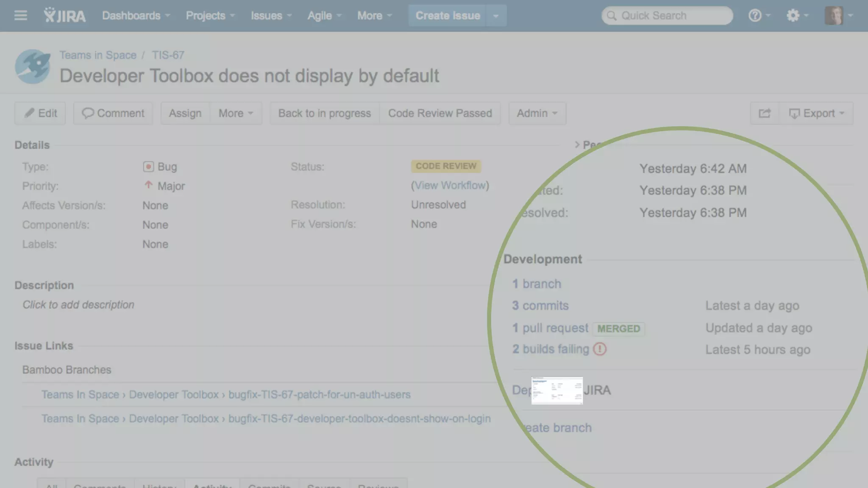The height and width of the screenshot is (488, 868).
Task: Click the Quick Search field
Action: 668,16
